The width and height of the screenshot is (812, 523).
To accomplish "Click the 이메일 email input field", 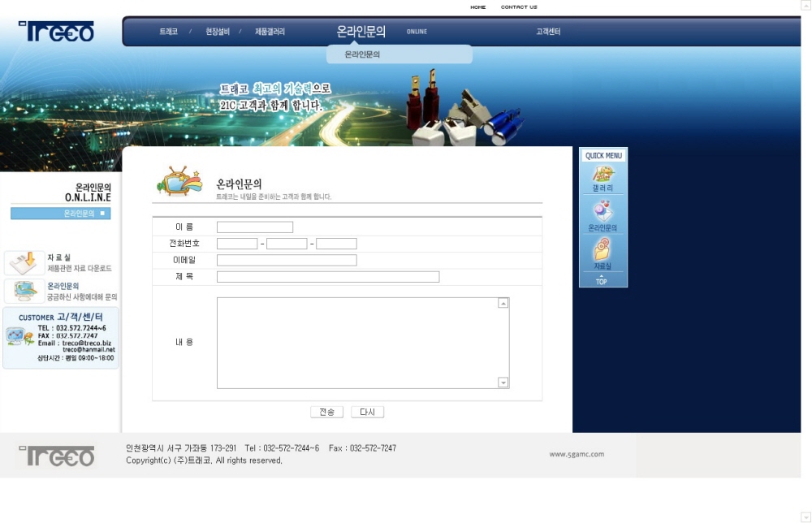I will click(287, 261).
